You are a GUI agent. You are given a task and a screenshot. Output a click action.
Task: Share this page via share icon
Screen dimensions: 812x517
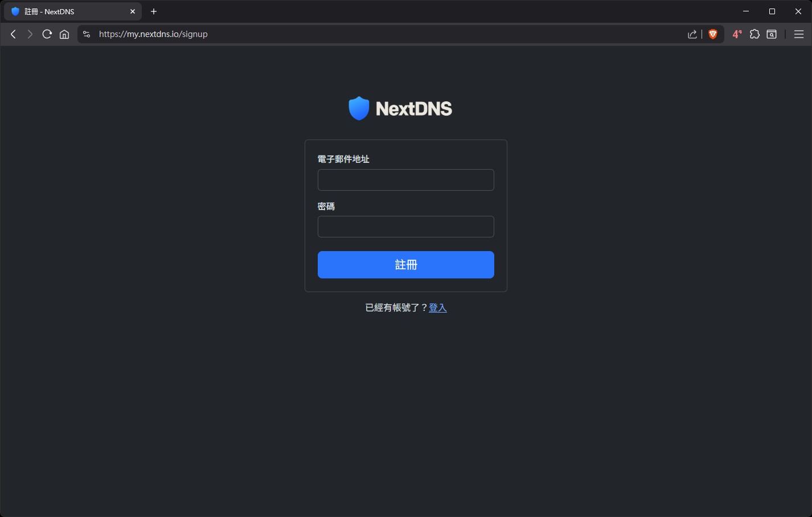pos(692,34)
